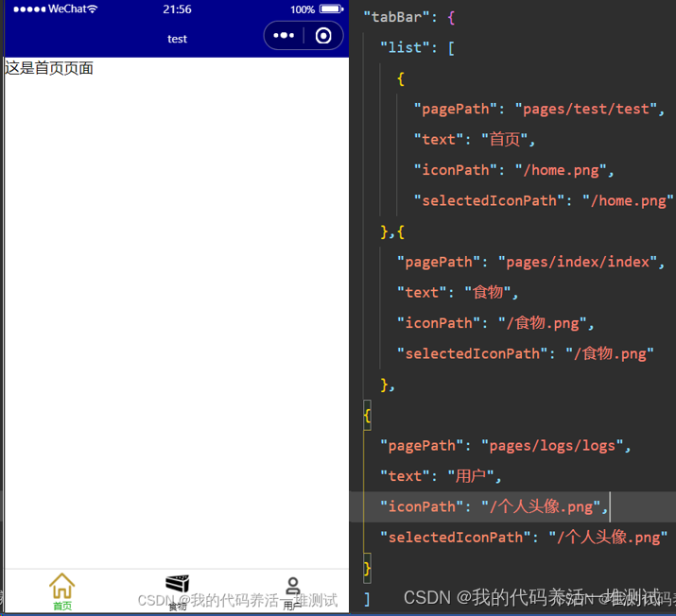Switch to the 食物 food tab
The width and height of the screenshot is (676, 616).
pos(177,592)
